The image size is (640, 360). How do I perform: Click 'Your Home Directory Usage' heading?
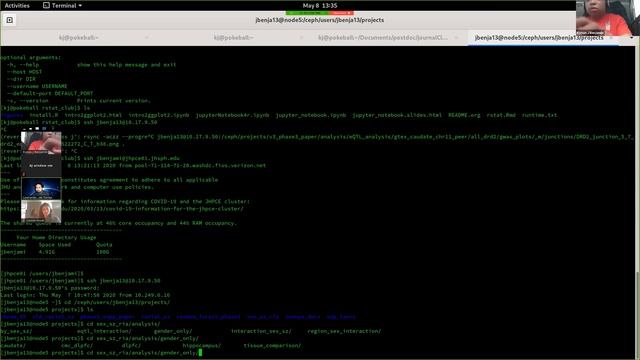coord(56,238)
